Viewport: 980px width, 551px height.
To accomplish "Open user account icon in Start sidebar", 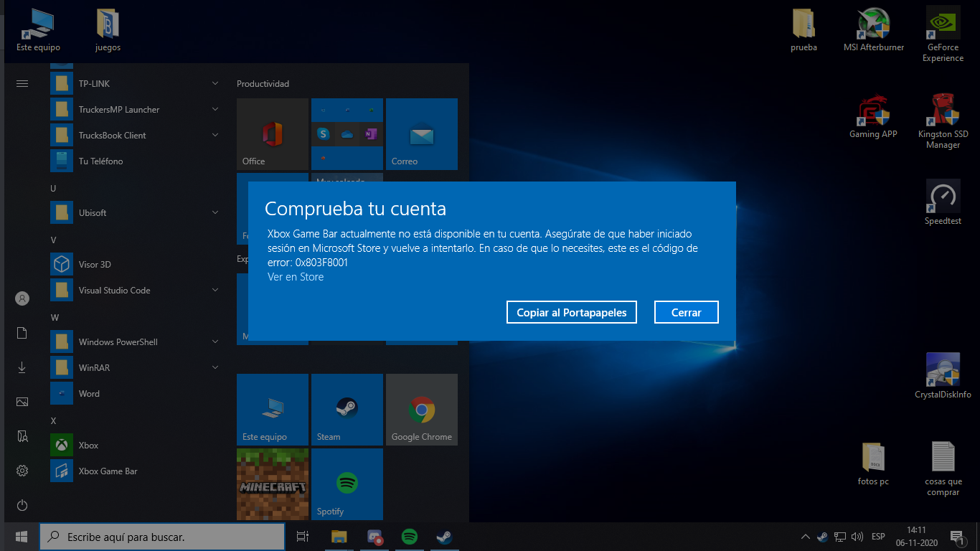I will (x=22, y=298).
